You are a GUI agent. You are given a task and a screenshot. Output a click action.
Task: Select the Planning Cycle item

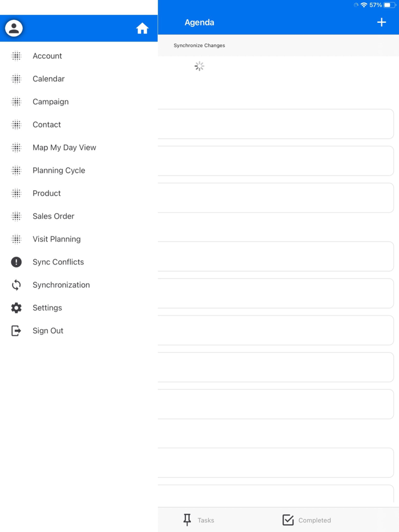click(59, 170)
